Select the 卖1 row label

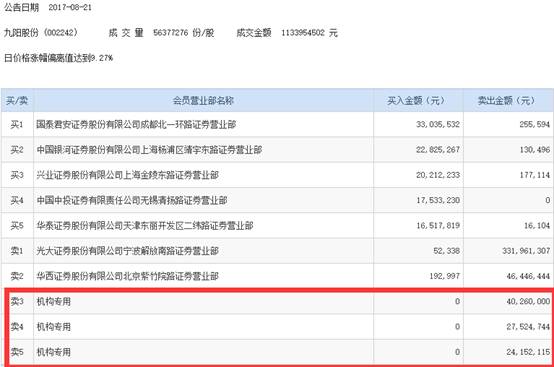[x=17, y=251]
